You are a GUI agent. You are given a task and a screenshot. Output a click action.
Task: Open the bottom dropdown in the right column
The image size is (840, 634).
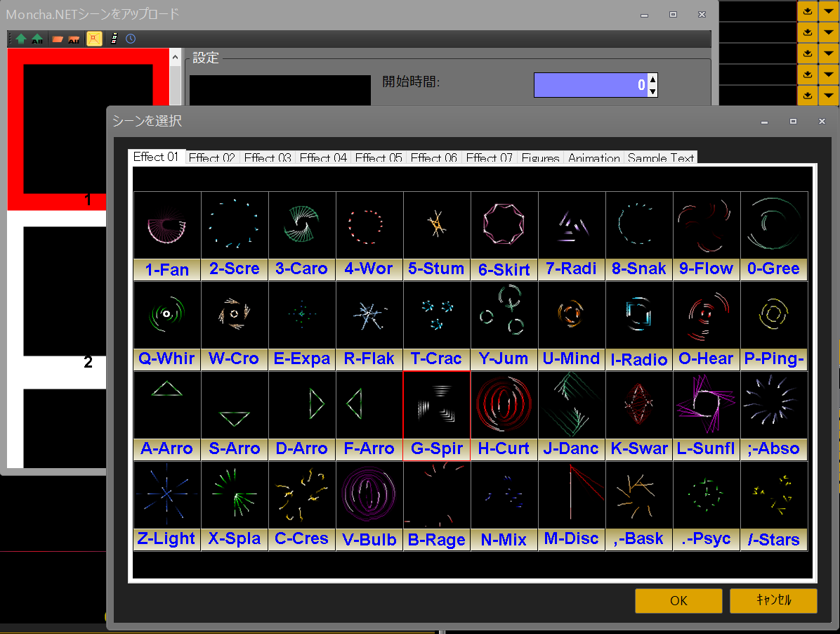click(x=829, y=95)
